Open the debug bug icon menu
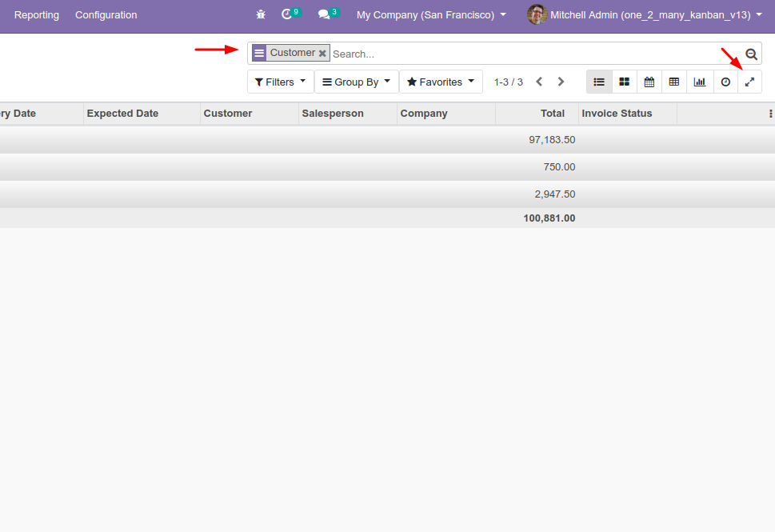 (x=261, y=14)
